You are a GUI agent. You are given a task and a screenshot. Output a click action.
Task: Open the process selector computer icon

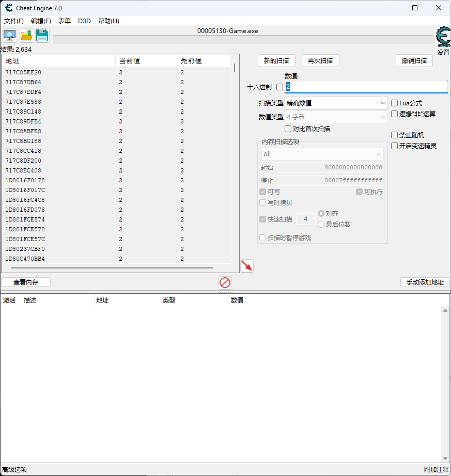(10, 36)
